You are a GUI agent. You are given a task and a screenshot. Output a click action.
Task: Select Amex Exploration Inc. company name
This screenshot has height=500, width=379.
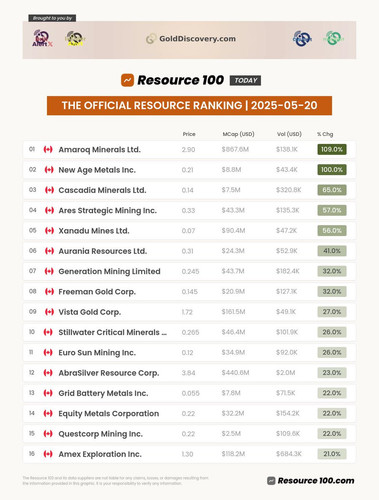pyautogui.click(x=100, y=454)
